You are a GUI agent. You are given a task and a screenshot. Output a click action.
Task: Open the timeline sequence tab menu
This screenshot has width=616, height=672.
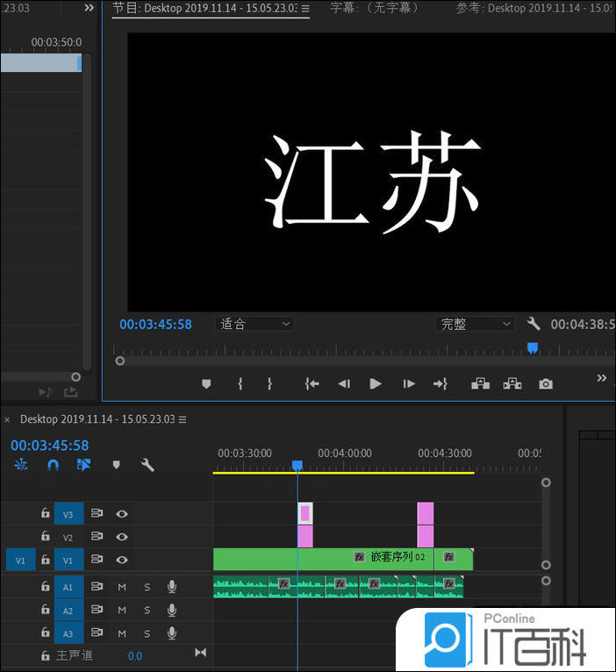point(183,420)
